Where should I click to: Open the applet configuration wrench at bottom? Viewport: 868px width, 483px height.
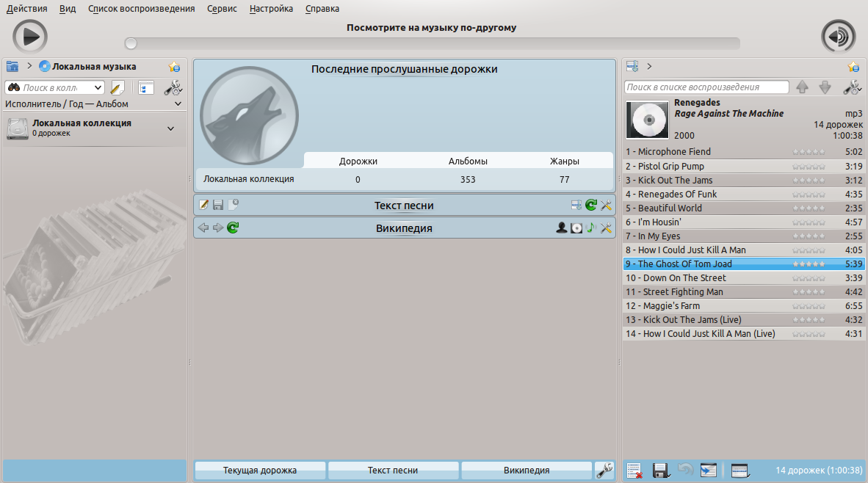point(604,471)
